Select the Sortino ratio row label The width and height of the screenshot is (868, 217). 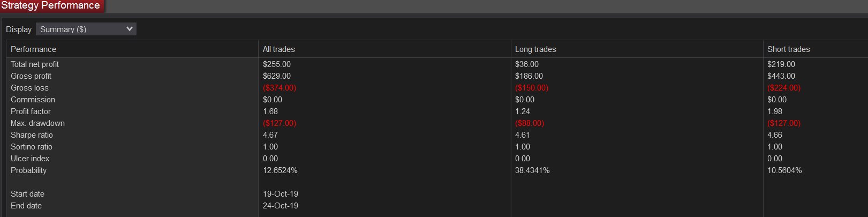(x=32, y=147)
